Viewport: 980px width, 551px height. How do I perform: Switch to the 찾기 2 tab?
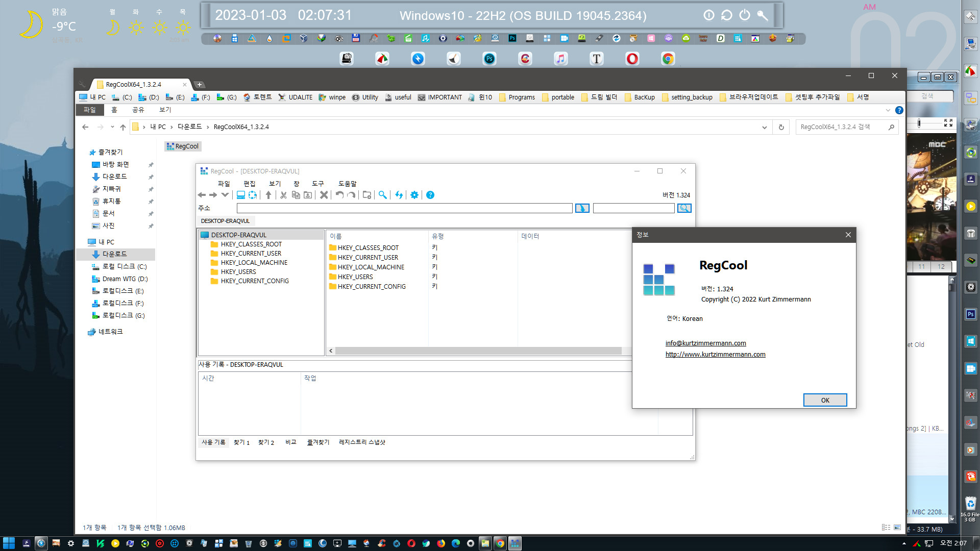click(x=266, y=442)
